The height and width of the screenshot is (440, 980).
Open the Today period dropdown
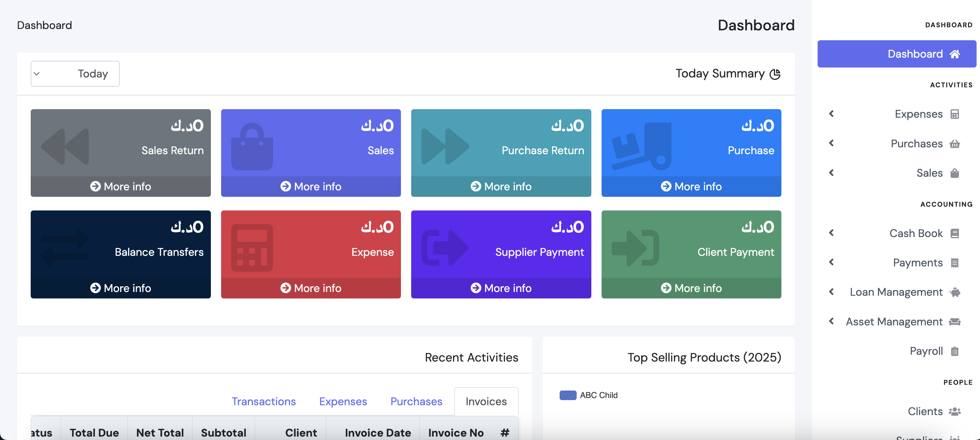point(75,74)
